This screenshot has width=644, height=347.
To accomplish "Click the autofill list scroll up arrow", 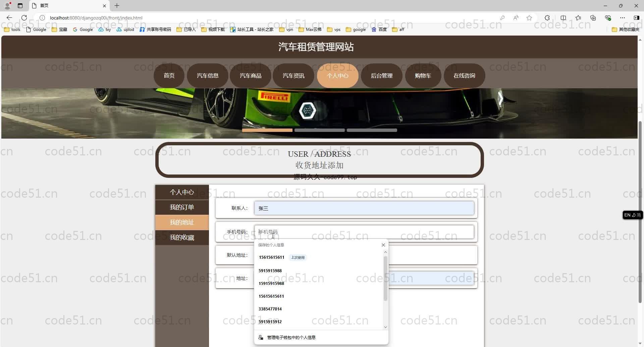I will pos(385,252).
